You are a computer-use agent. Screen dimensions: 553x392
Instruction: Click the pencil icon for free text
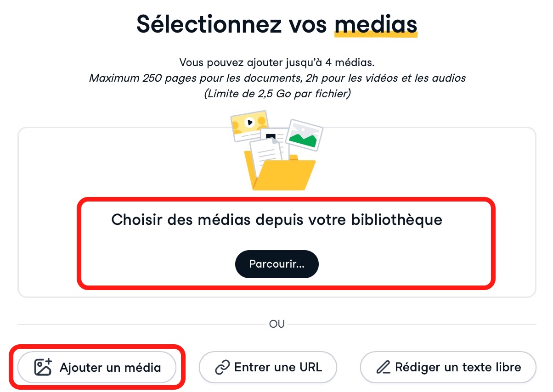(383, 367)
